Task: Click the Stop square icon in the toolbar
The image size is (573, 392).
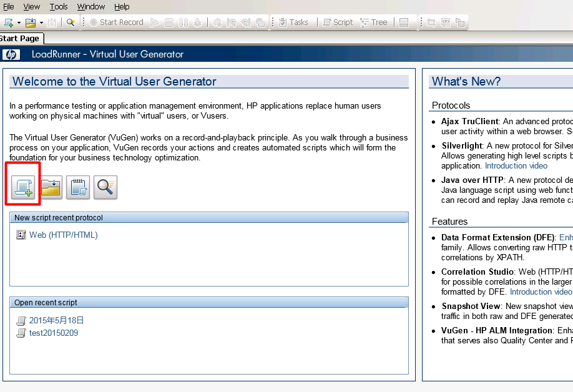Action: click(x=169, y=22)
